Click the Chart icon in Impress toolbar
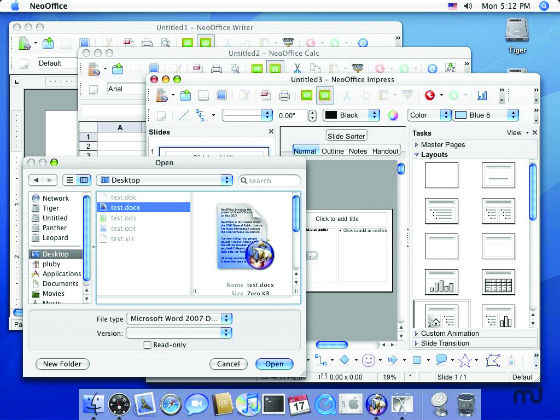The height and width of the screenshot is (420, 560). point(482,95)
